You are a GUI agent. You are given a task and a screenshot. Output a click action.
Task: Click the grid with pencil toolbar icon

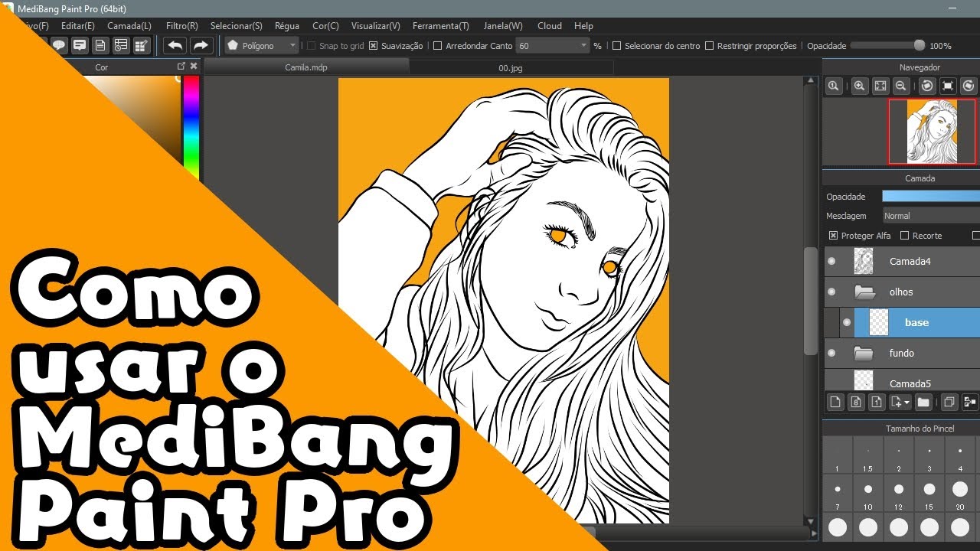tap(142, 45)
